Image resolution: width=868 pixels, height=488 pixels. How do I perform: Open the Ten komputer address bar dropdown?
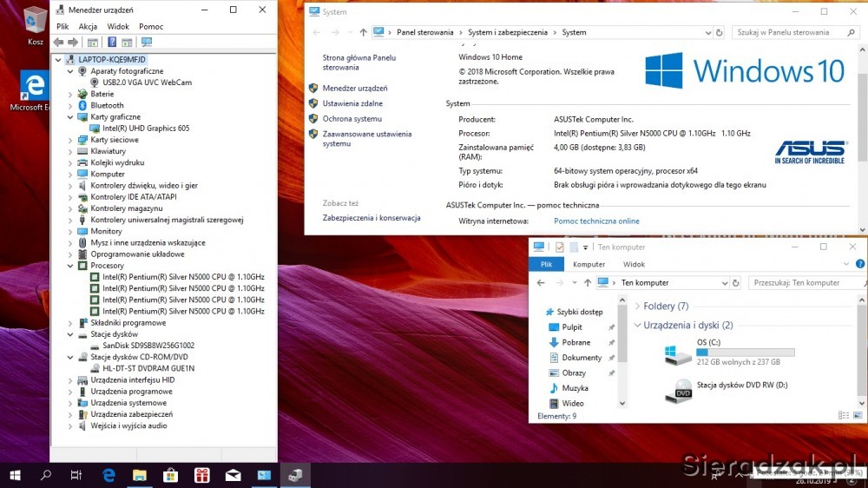(x=725, y=283)
